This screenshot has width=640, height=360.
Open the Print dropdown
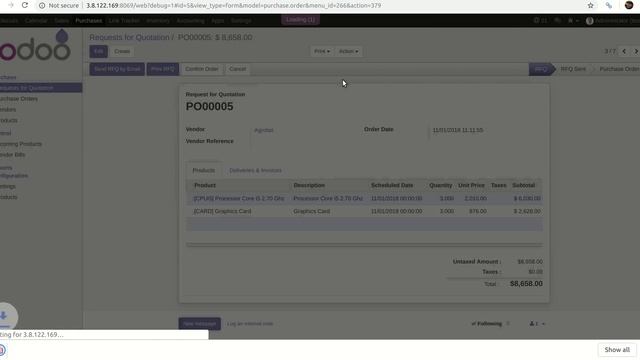(322, 51)
